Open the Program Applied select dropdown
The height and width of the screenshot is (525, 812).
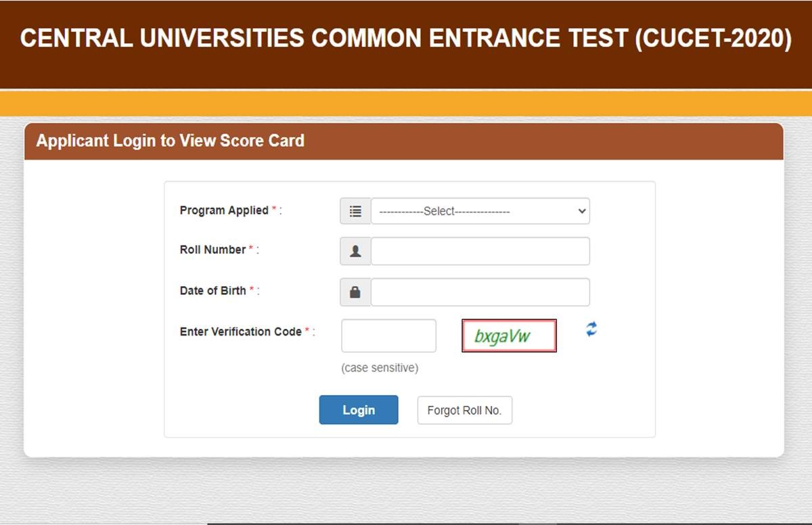pyautogui.click(x=480, y=211)
